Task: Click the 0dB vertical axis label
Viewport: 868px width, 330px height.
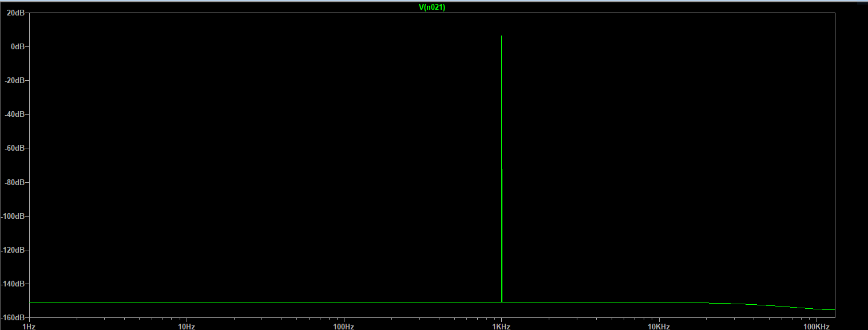Action: [x=17, y=46]
